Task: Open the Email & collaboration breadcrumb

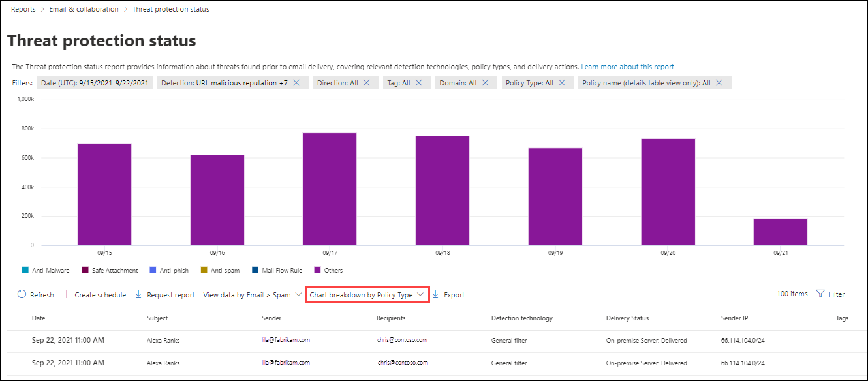Action: (84, 9)
